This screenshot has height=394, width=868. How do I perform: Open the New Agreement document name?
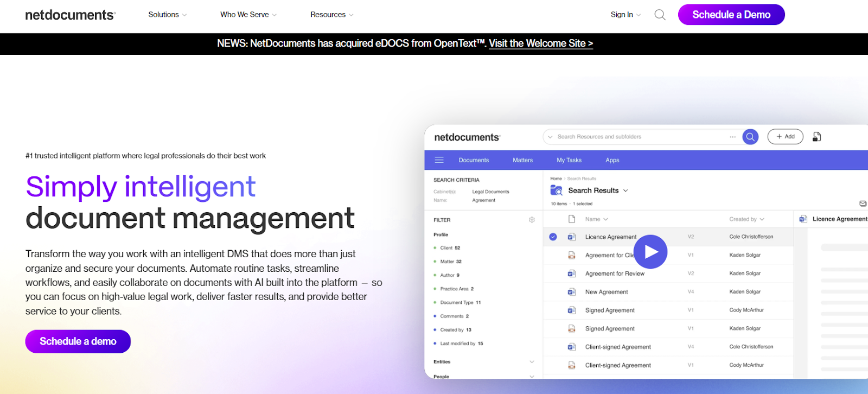click(x=607, y=292)
